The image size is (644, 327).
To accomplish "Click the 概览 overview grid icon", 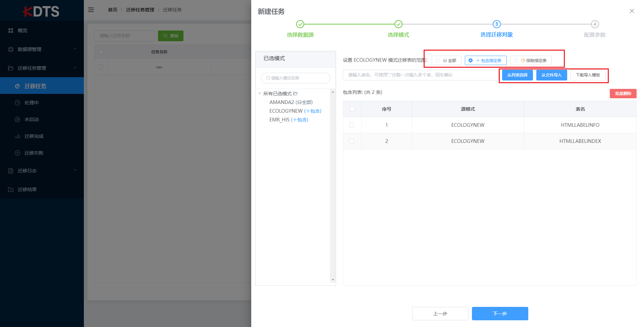I will [11, 31].
